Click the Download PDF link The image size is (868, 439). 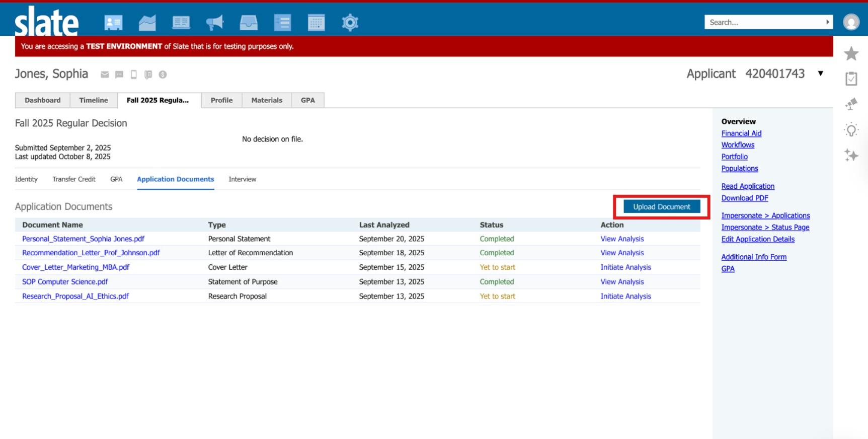click(745, 198)
